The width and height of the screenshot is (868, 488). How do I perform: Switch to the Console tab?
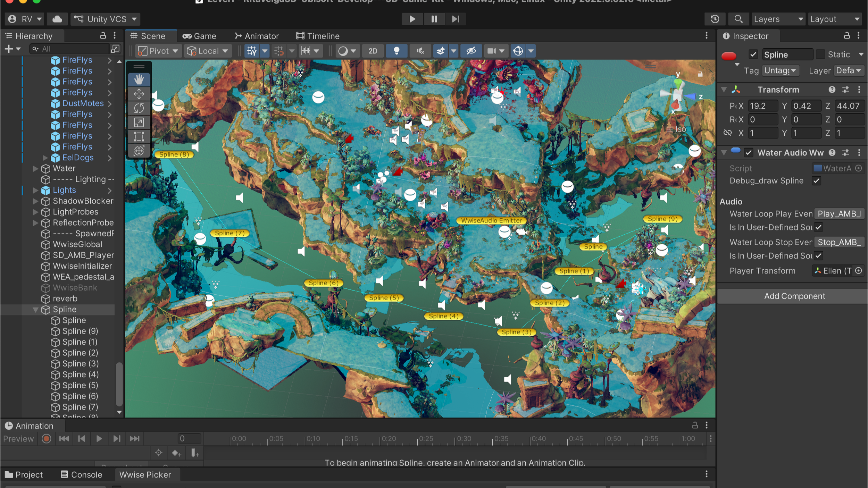pos(82,475)
